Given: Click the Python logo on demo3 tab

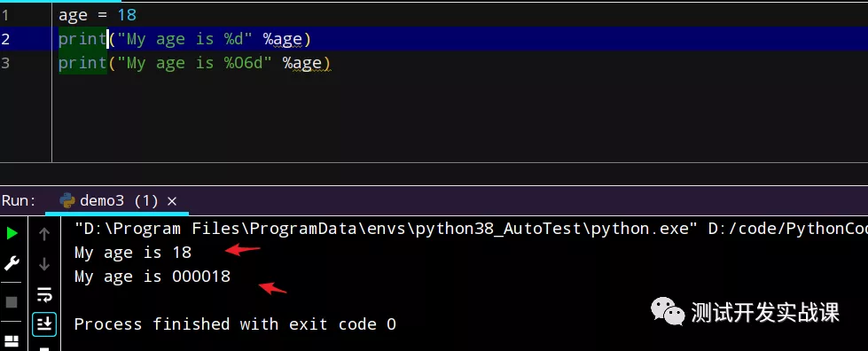Looking at the screenshot, I should coord(67,200).
